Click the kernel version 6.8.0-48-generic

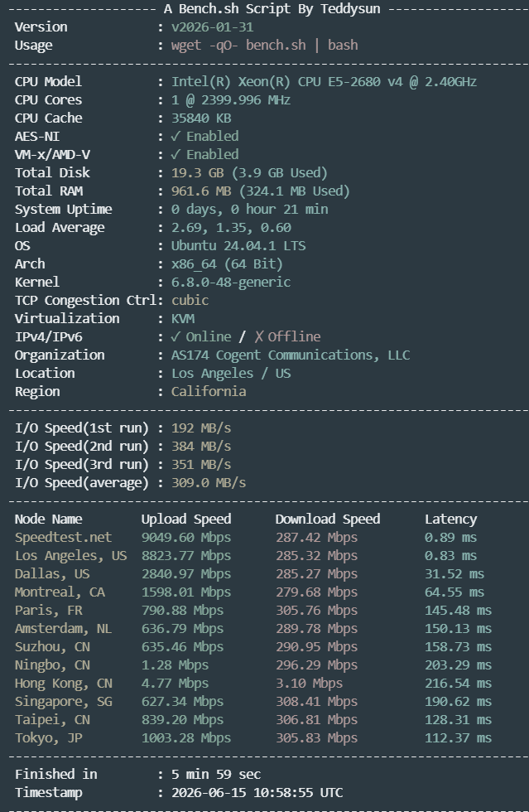click(x=231, y=283)
